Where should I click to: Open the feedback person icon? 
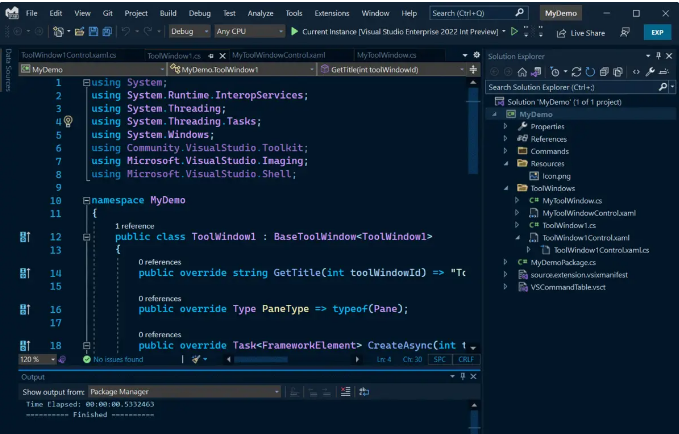pyautogui.click(x=625, y=32)
